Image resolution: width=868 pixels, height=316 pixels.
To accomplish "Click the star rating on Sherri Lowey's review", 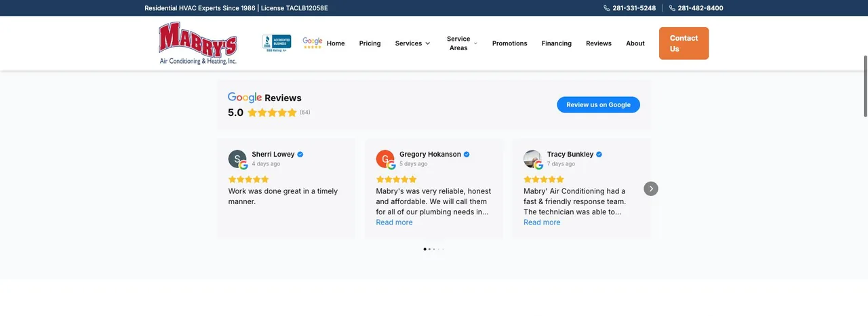I will coord(249,179).
